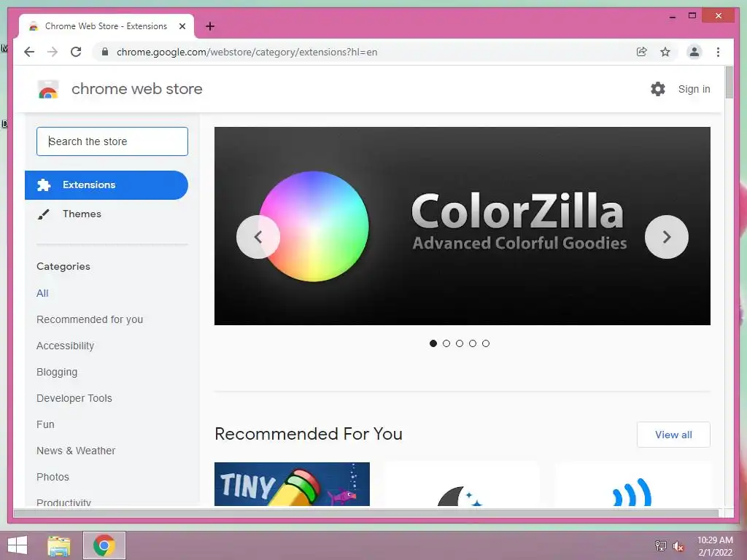This screenshot has width=747, height=560.
Task: Open the Blogging category
Action: [x=57, y=372]
